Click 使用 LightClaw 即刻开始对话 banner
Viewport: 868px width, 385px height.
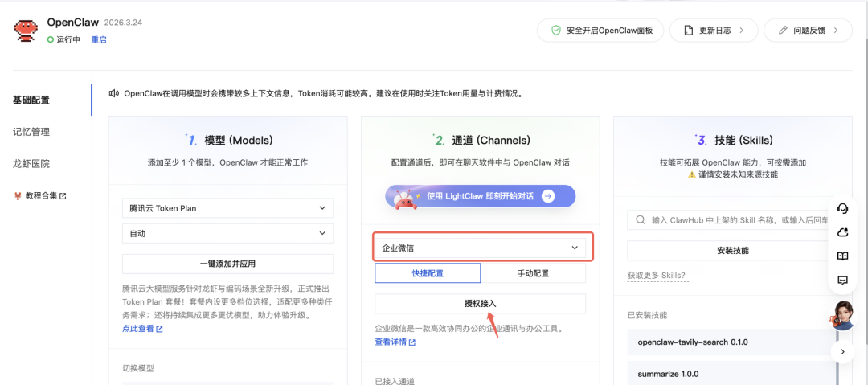click(481, 197)
